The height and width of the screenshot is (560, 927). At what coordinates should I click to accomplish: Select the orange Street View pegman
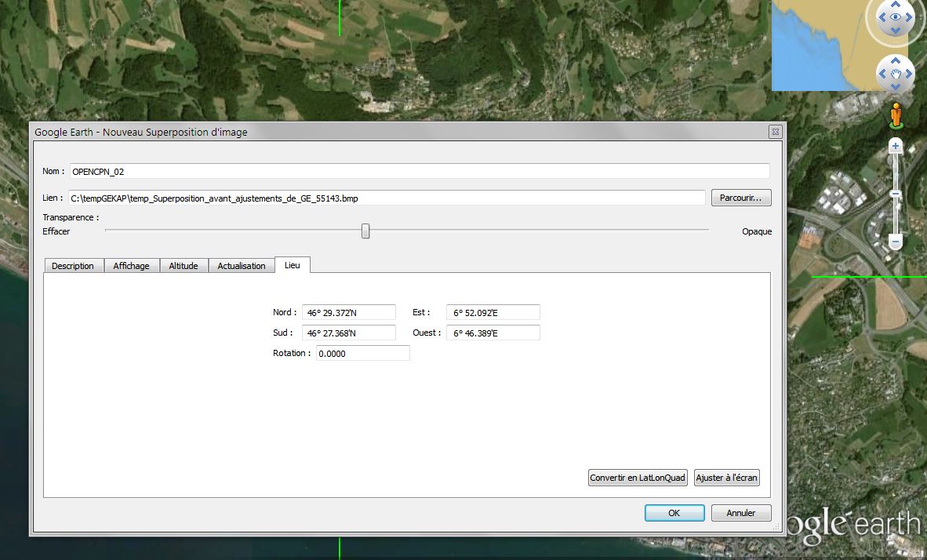tap(896, 115)
